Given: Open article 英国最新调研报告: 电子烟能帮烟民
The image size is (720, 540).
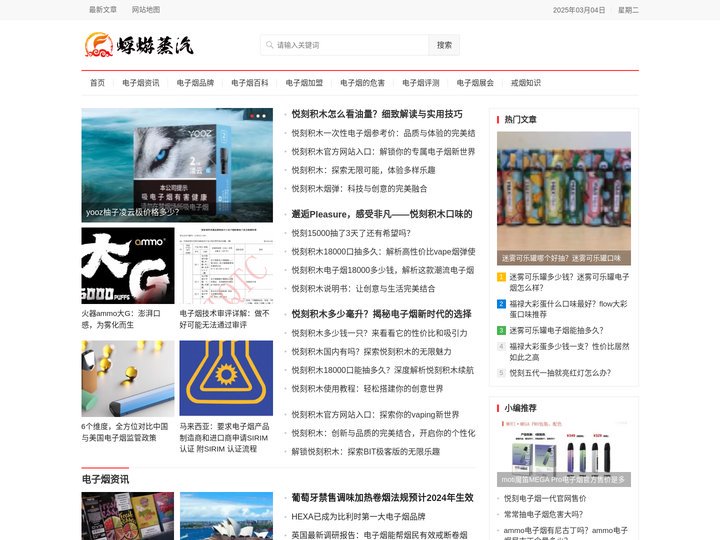Looking at the screenshot, I should pyautogui.click(x=379, y=535).
